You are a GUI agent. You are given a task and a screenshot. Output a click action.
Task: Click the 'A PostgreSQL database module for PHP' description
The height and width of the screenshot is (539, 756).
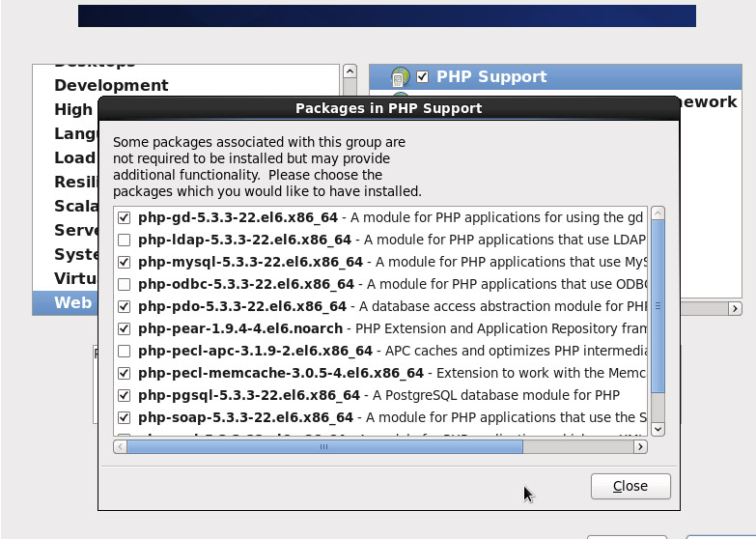496,395
